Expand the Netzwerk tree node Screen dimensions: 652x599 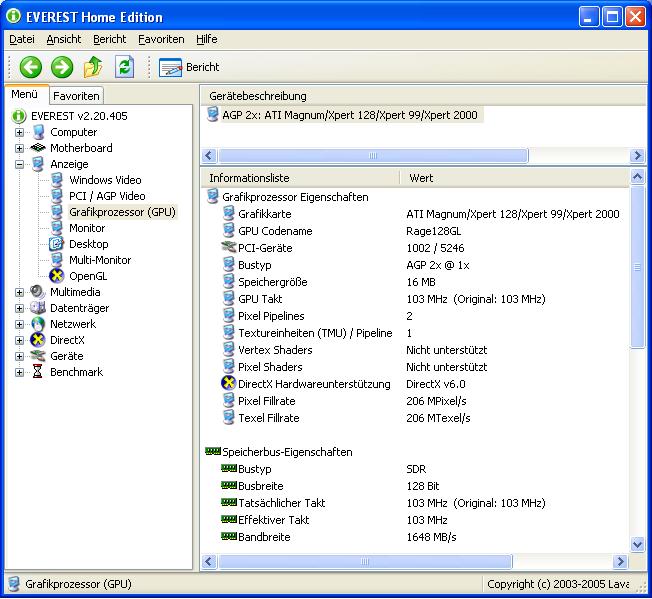tap(19, 324)
